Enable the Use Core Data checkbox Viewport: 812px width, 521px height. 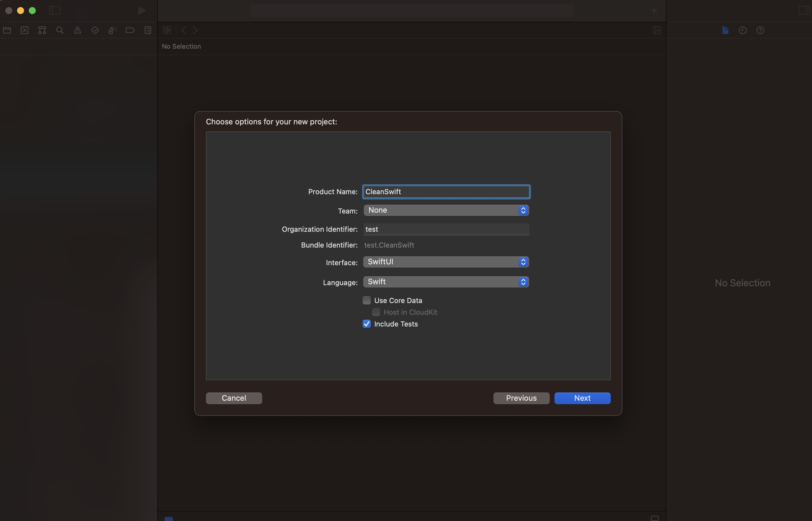coord(366,300)
